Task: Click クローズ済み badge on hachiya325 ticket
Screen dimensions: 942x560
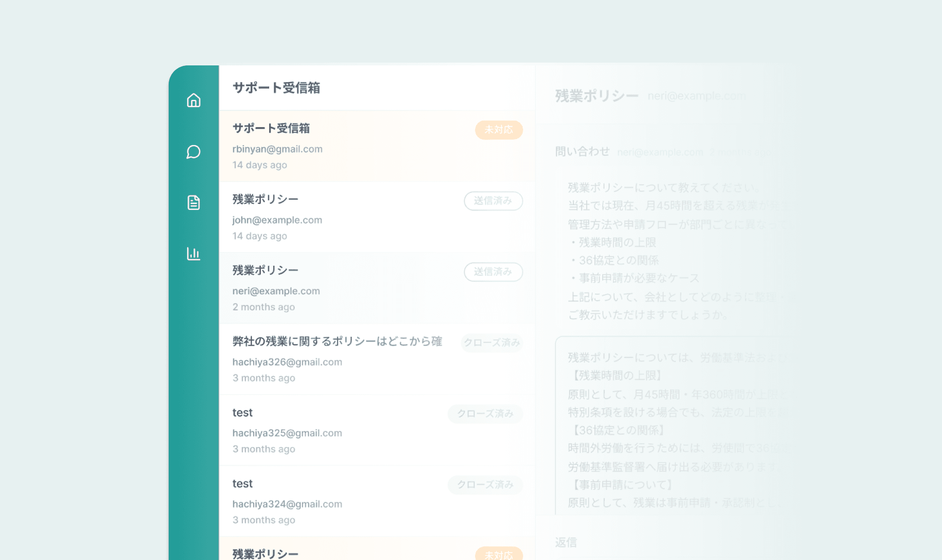Action: click(x=485, y=414)
